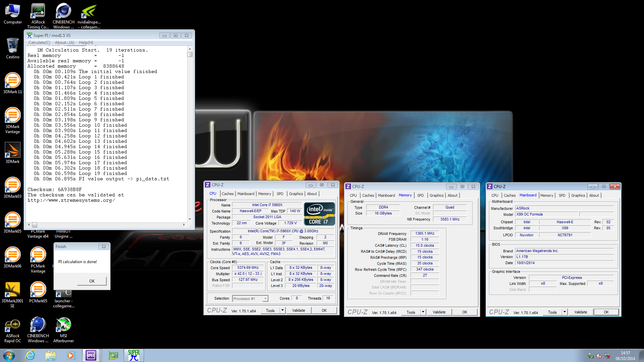Select SPD tab in middle CPU-Z window
644x362 pixels.
tap(421, 195)
